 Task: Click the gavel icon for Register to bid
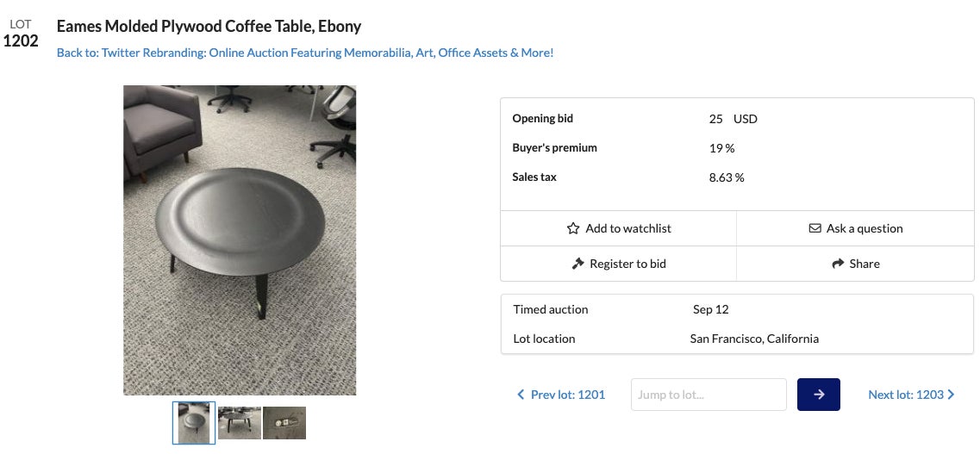click(x=578, y=264)
